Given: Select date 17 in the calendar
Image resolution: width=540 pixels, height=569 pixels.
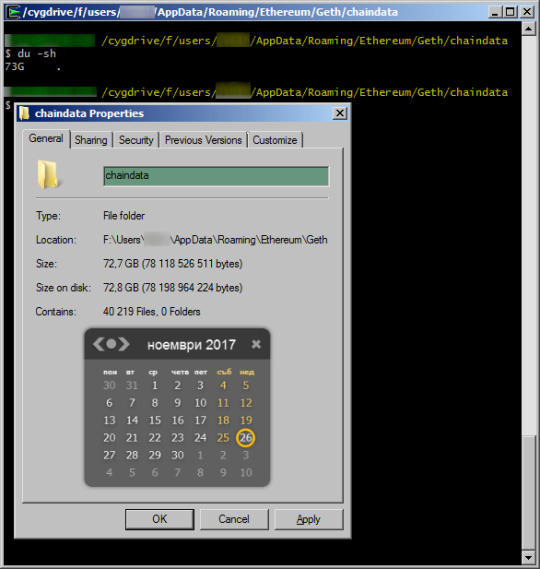Looking at the screenshot, I should coord(200,420).
